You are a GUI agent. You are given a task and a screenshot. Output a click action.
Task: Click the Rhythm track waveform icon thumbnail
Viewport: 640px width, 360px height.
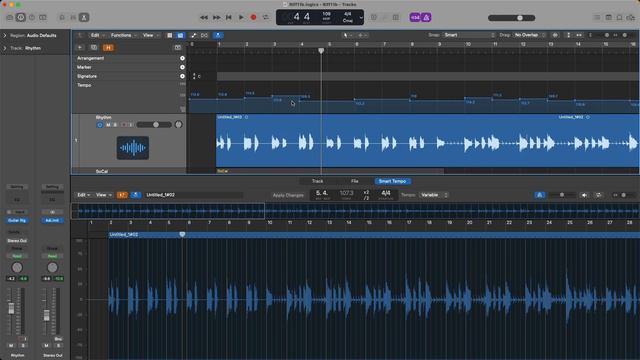click(133, 148)
